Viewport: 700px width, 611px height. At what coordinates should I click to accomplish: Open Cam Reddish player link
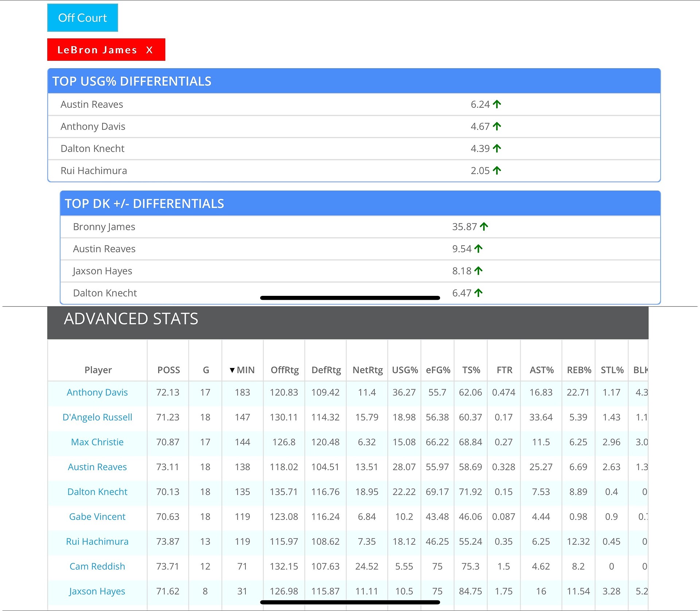(x=97, y=566)
